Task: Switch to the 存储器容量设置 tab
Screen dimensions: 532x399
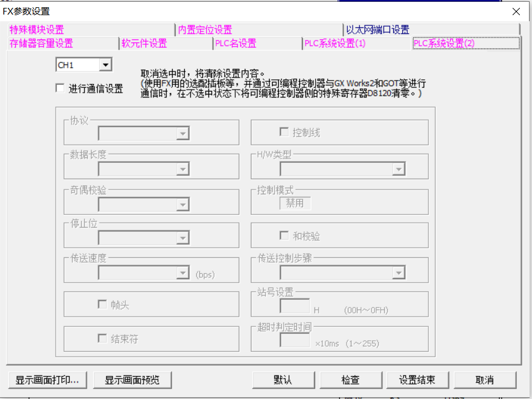Action: 41,44
